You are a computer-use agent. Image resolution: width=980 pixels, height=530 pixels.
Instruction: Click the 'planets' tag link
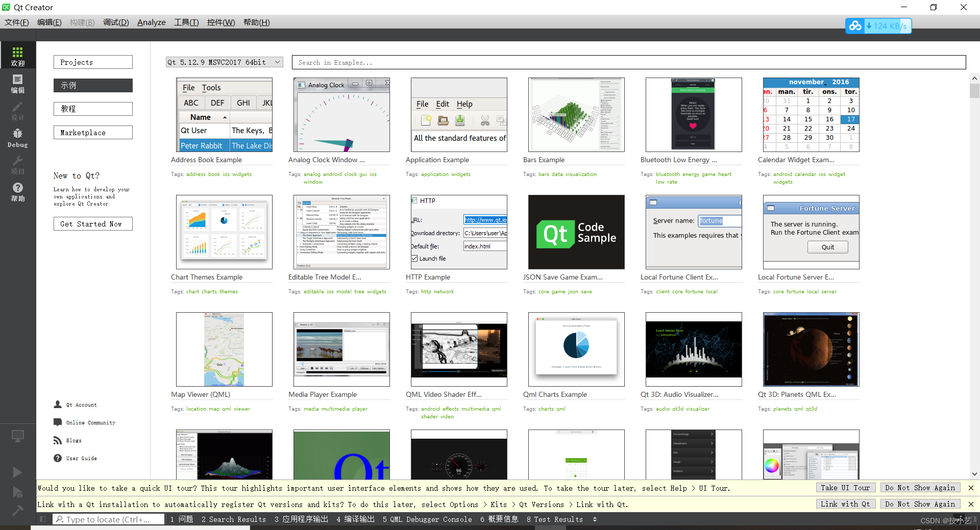click(x=782, y=409)
